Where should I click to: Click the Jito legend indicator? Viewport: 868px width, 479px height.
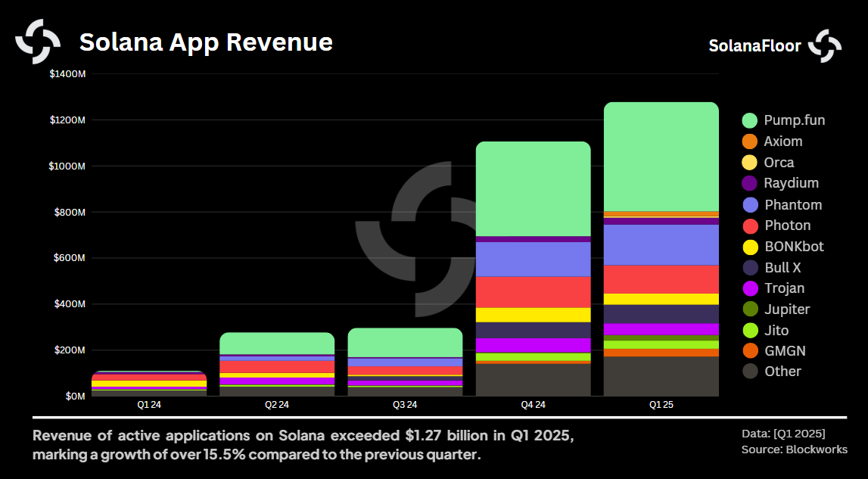coord(752,330)
